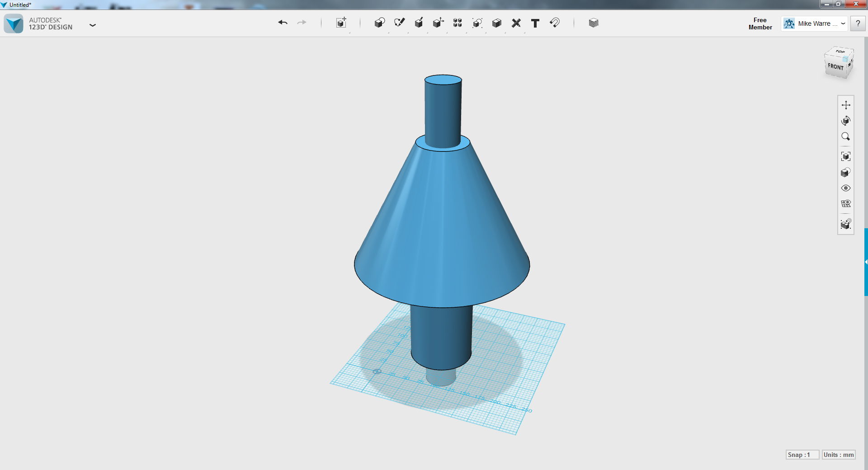Image resolution: width=868 pixels, height=470 pixels.
Task: Open the Primitives tool menu
Action: coord(380,23)
